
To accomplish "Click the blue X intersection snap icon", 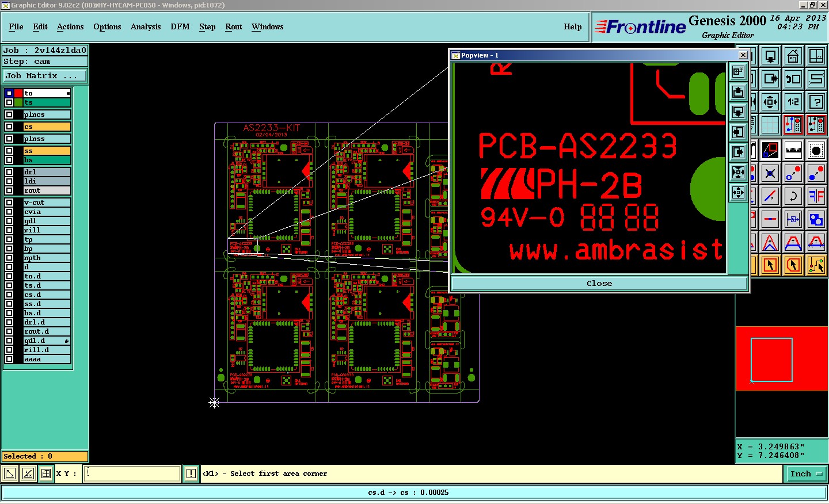I will 770,173.
